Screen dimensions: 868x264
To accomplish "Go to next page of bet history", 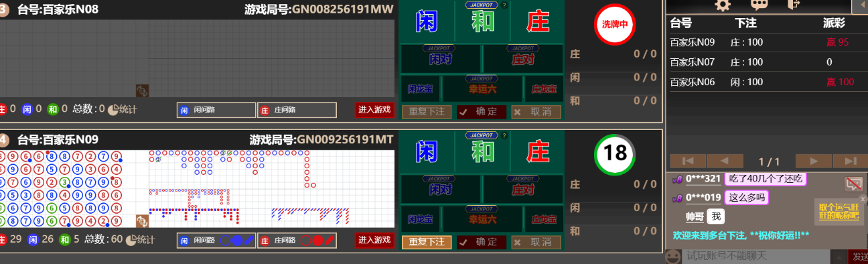I will 814,161.
